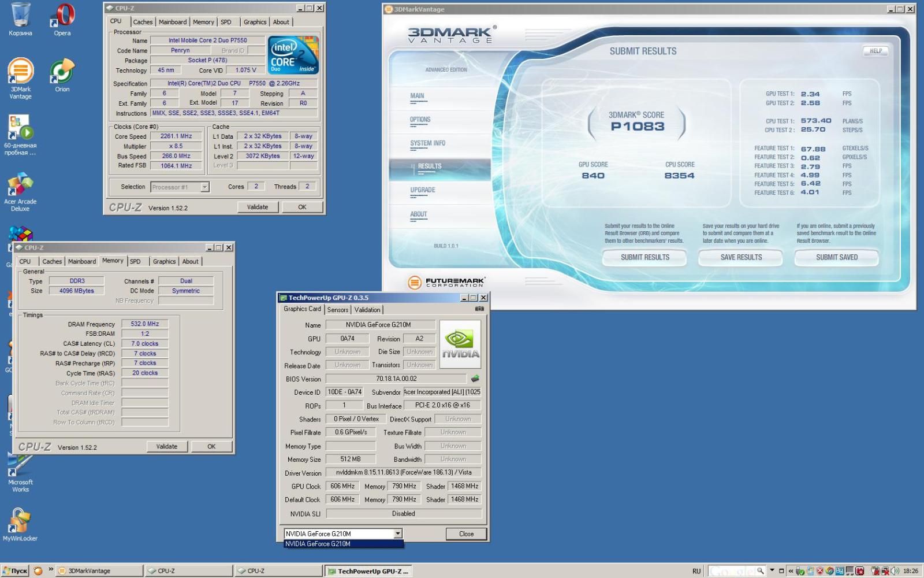Click the Futuremark Corporation logo

coord(446,282)
